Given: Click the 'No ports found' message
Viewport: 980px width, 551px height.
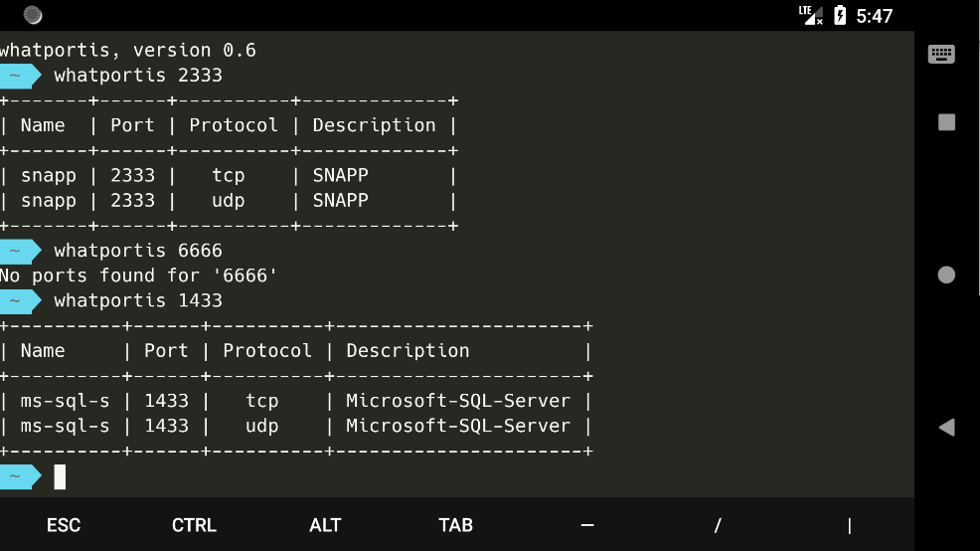Looking at the screenshot, I should (138, 275).
